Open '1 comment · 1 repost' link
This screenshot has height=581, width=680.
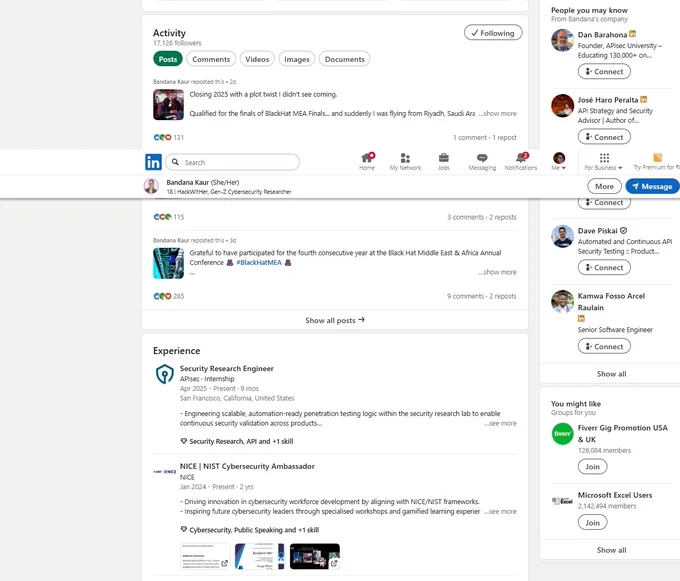click(485, 137)
